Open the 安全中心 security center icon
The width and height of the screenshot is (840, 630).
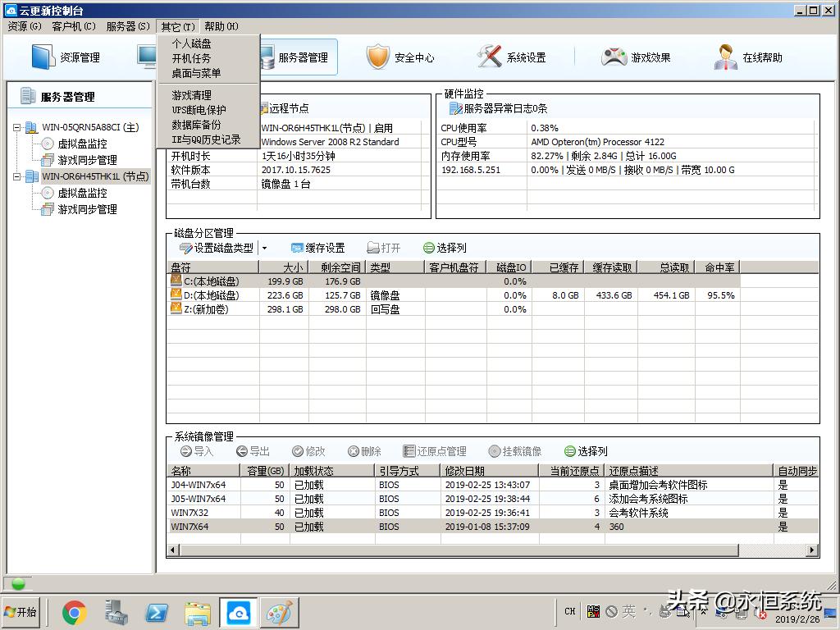402,57
